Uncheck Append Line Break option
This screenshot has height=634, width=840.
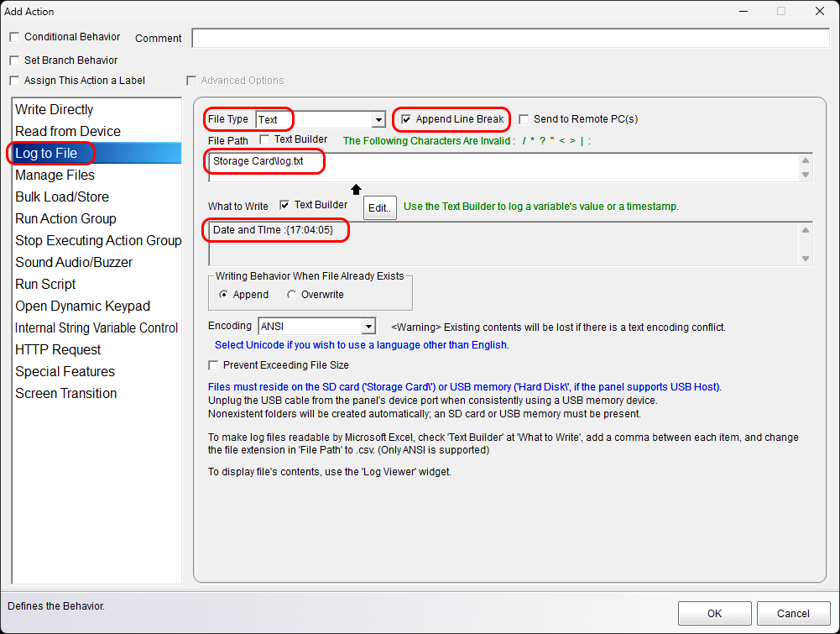407,119
